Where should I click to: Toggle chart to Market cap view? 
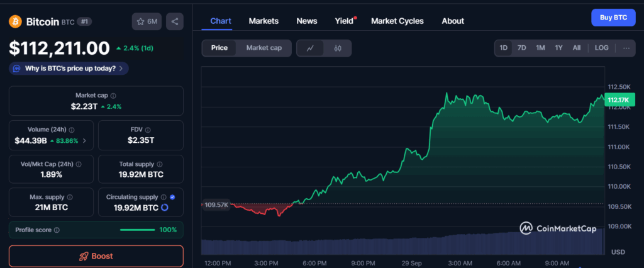[x=264, y=48]
